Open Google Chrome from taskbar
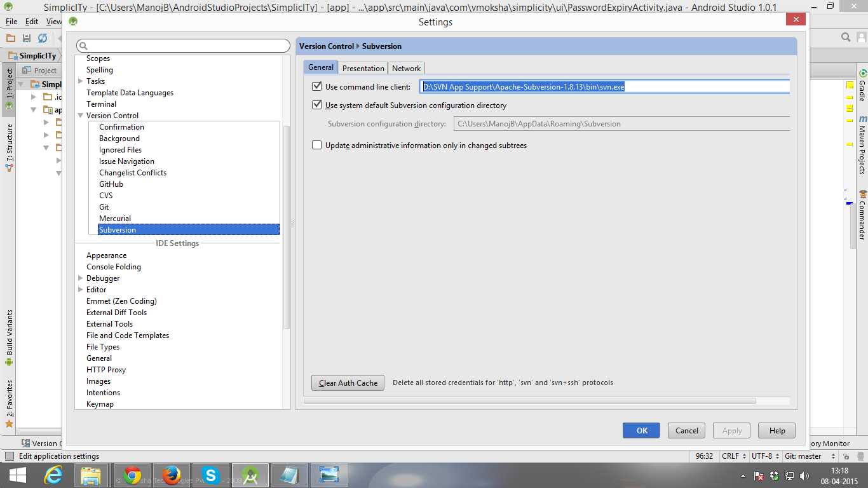868x488 pixels. pos(132,475)
